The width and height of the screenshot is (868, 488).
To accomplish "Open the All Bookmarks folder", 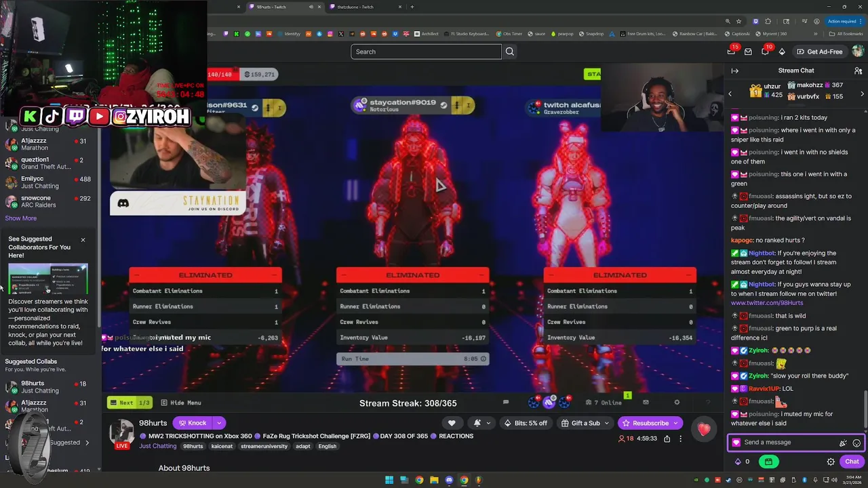I will (x=846, y=34).
